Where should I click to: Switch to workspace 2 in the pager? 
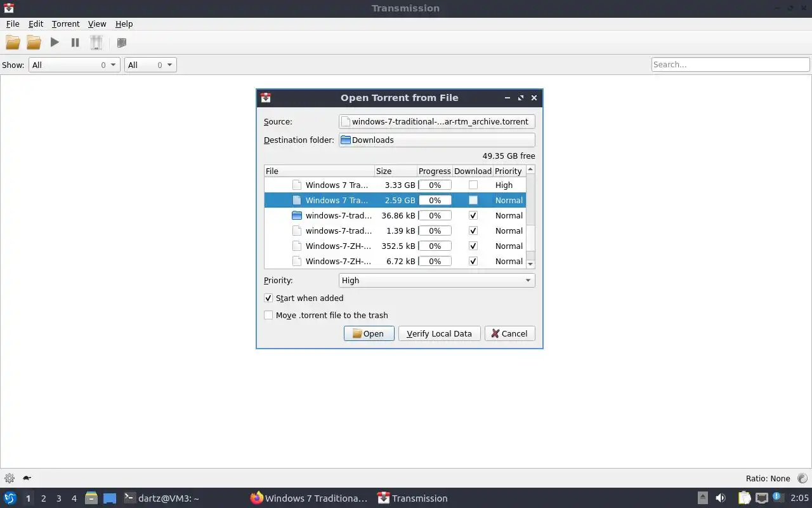(x=43, y=498)
